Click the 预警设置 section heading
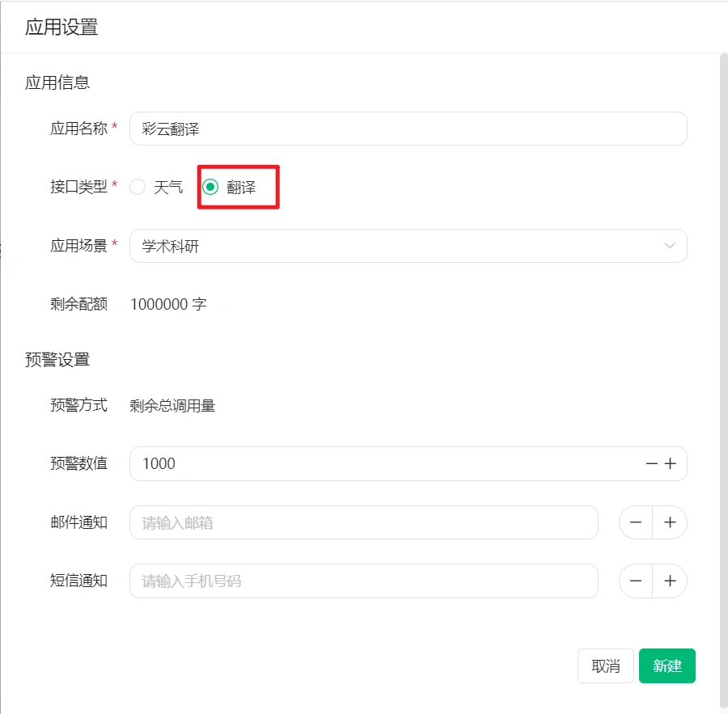Image resolution: width=728 pixels, height=714 pixels. (x=57, y=359)
